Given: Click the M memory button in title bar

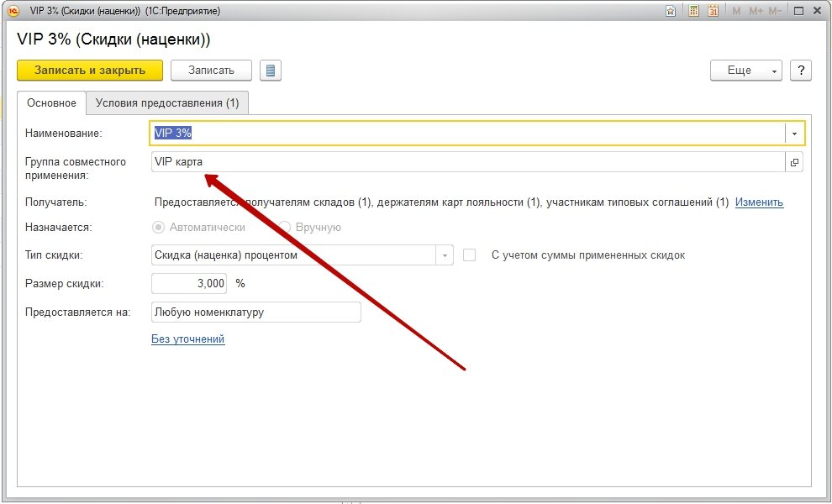Looking at the screenshot, I should point(737,11).
